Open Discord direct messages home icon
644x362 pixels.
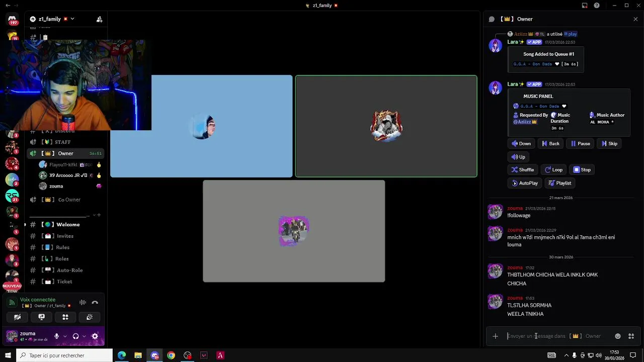click(12, 19)
